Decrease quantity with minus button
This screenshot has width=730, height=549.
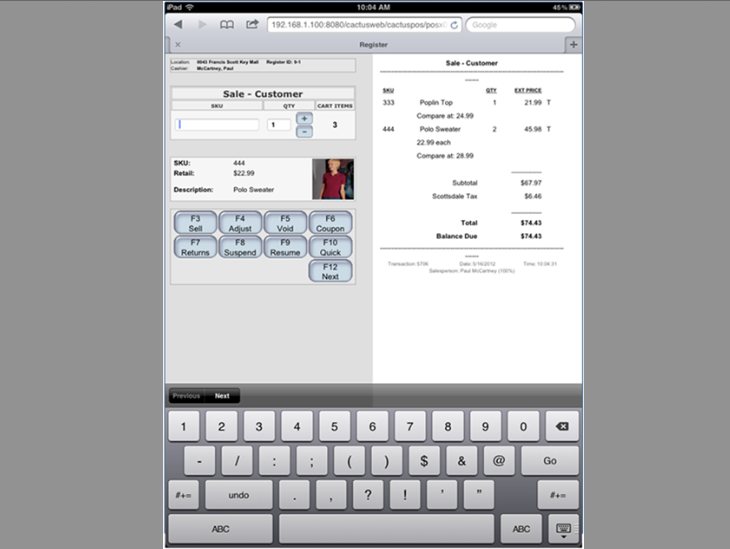(x=304, y=131)
